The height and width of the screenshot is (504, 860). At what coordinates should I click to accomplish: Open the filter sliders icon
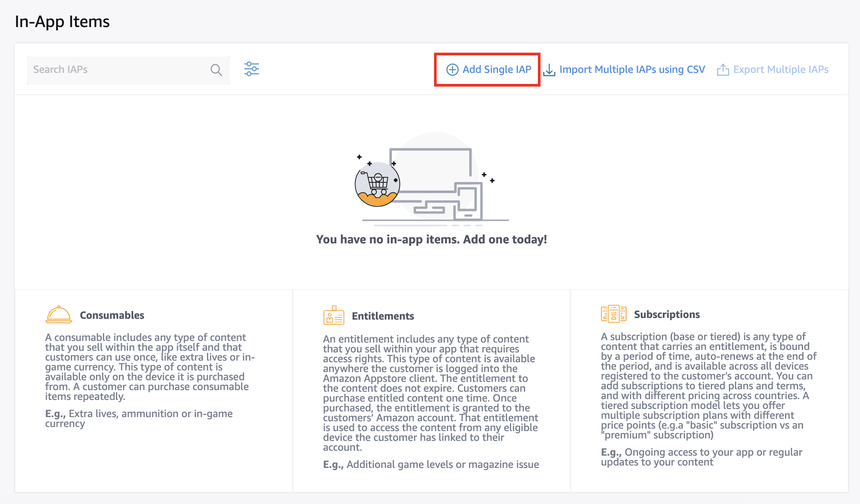click(251, 69)
